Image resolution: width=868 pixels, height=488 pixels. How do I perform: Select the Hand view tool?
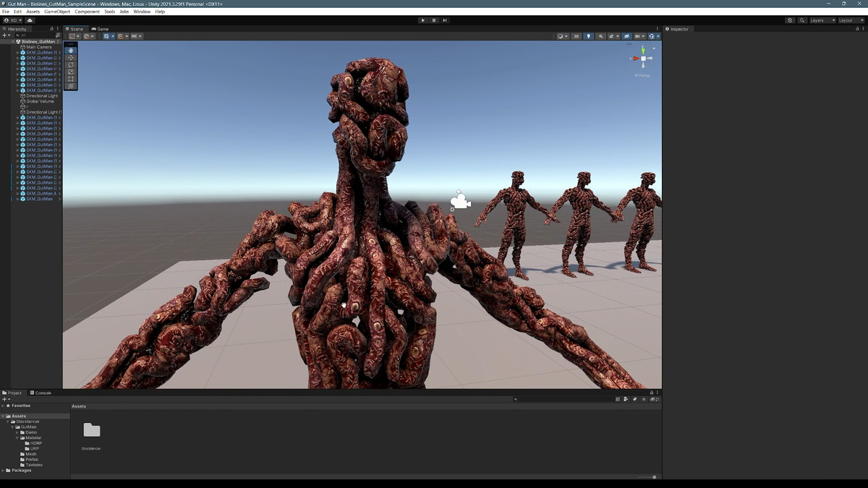pyautogui.click(x=70, y=50)
